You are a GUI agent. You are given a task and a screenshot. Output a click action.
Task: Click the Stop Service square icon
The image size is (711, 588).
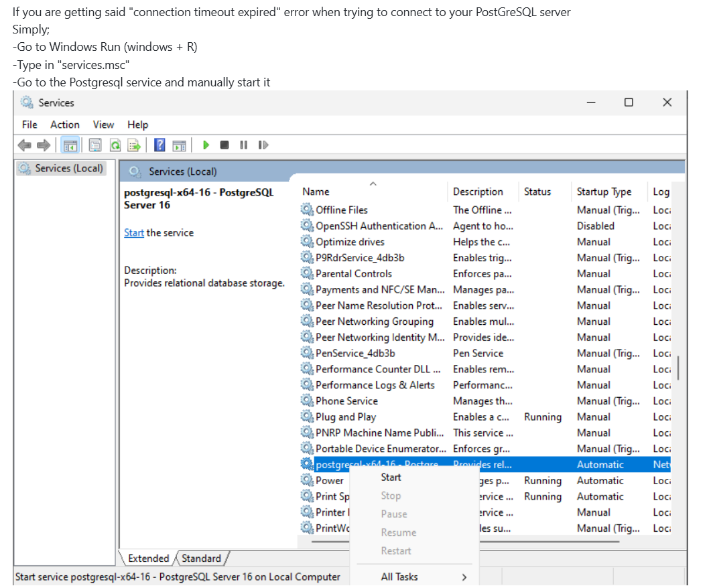pyautogui.click(x=224, y=145)
